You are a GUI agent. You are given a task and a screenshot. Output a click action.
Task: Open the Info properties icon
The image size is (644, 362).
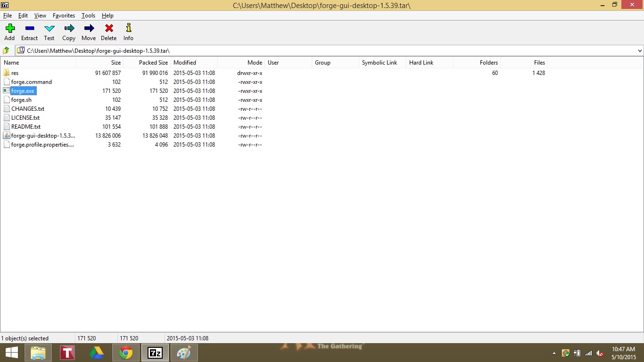128,29
